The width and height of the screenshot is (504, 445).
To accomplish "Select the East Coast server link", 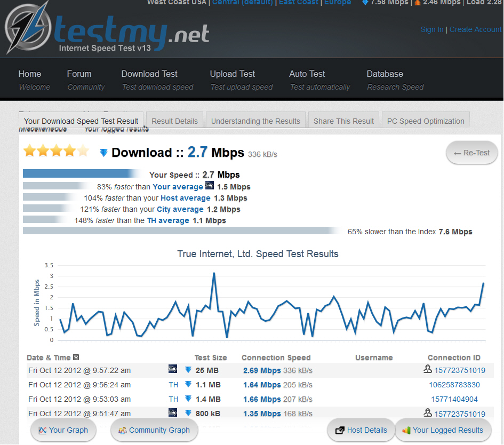I will click(299, 2).
